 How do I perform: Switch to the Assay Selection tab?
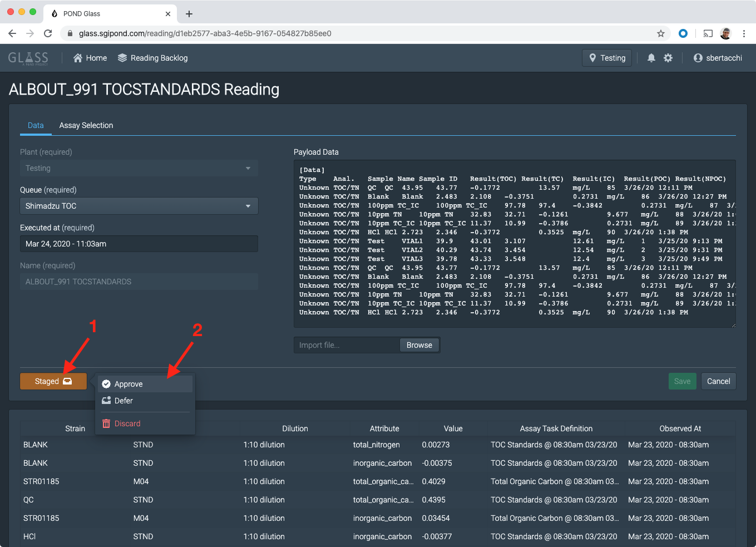[x=86, y=125]
